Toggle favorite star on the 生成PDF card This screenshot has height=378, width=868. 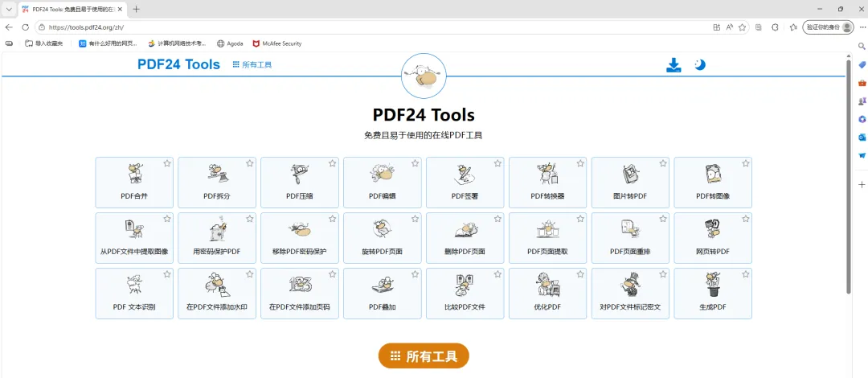pyautogui.click(x=746, y=274)
